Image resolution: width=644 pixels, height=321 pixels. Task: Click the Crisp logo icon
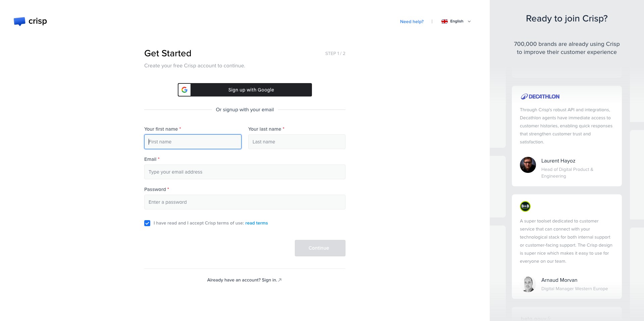tap(19, 21)
